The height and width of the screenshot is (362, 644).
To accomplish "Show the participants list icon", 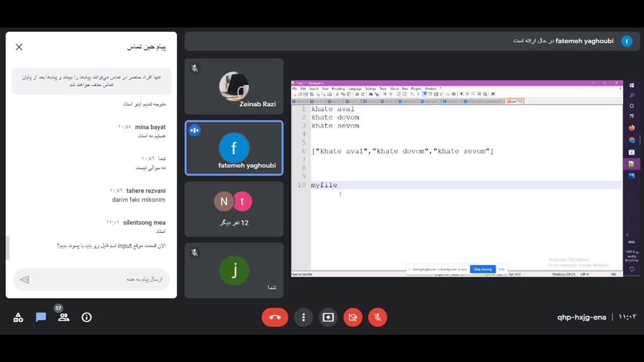I will coord(63,317).
